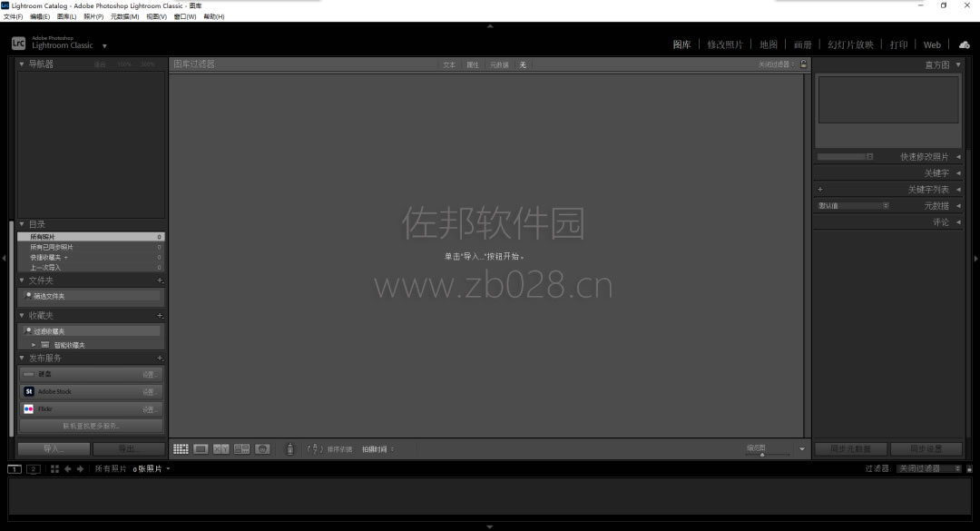This screenshot has width=980, height=531.
Task: Click the smart collections 智能收藏夹 set icon
Action: [45, 345]
